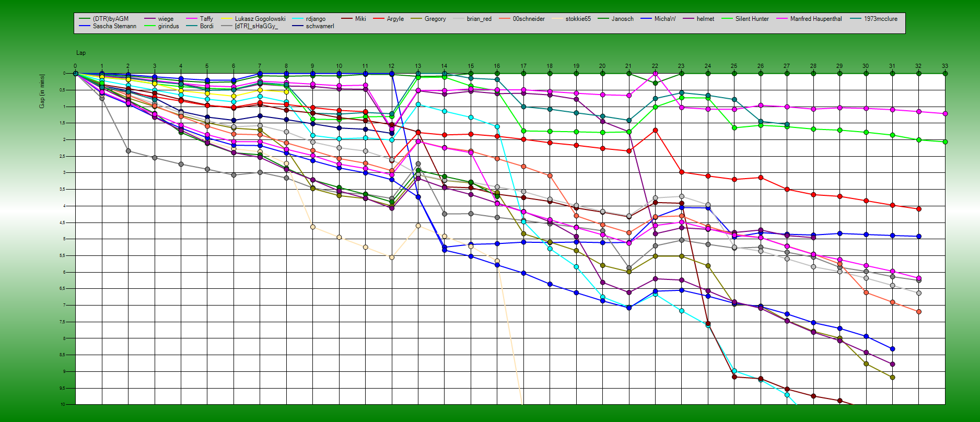Click the bright green data point at lap 33

point(945,142)
